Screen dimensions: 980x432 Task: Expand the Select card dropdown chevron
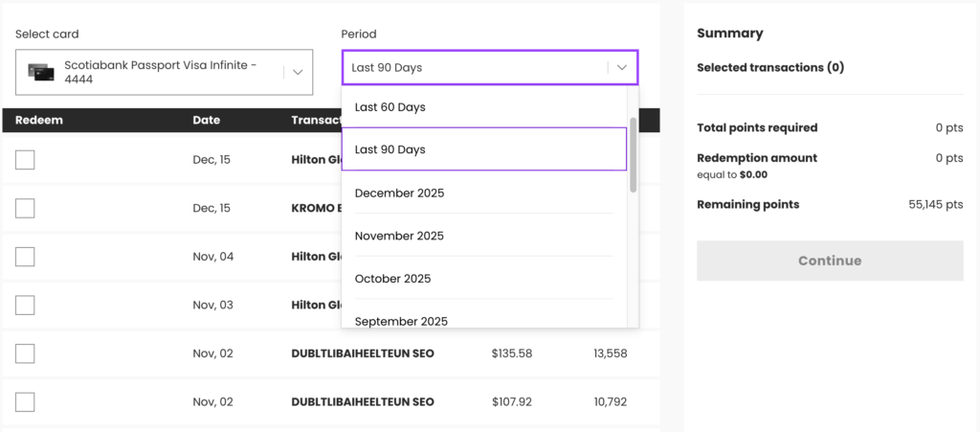[298, 72]
